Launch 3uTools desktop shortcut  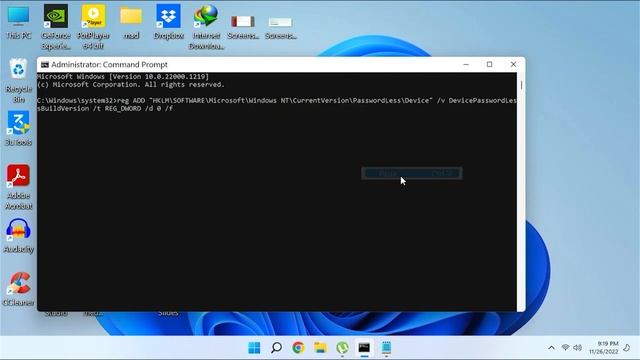tap(18, 129)
